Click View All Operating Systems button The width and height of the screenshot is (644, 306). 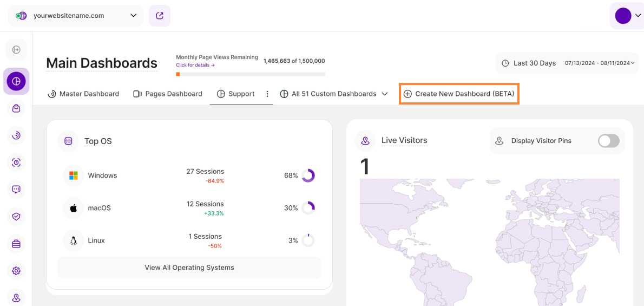pyautogui.click(x=189, y=268)
